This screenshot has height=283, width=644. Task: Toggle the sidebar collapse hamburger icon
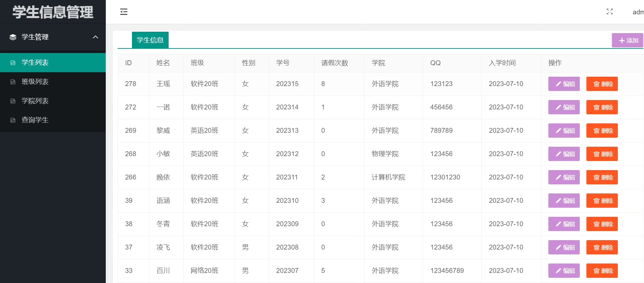[124, 12]
